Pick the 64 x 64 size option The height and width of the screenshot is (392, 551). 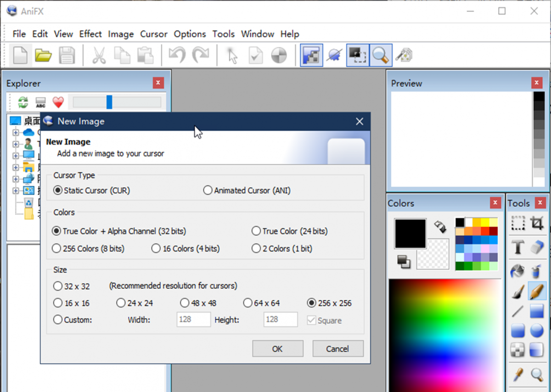pyautogui.click(x=261, y=303)
